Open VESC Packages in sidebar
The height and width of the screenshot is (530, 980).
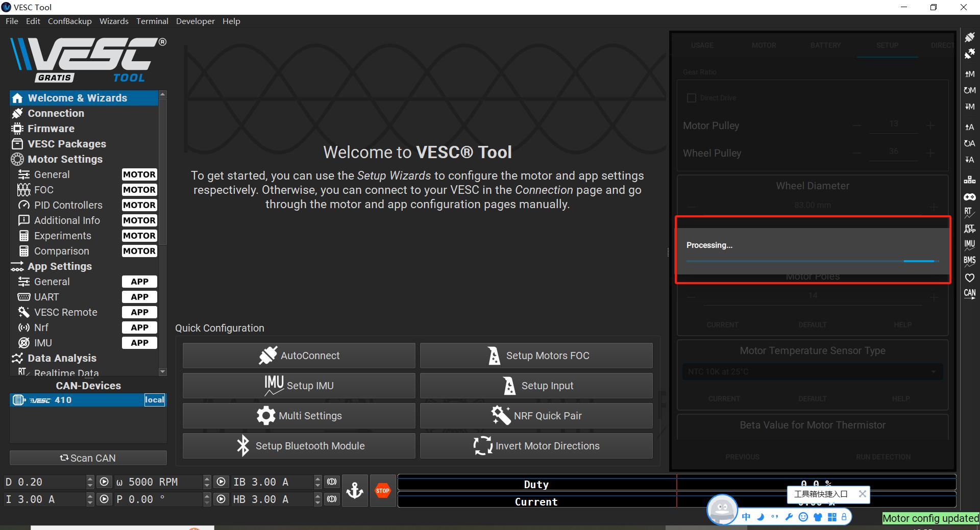pos(84,144)
